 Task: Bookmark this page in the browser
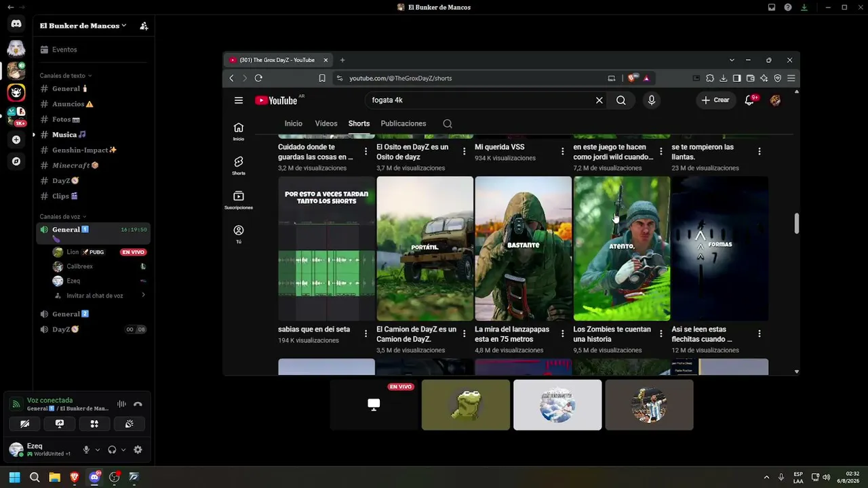click(322, 78)
